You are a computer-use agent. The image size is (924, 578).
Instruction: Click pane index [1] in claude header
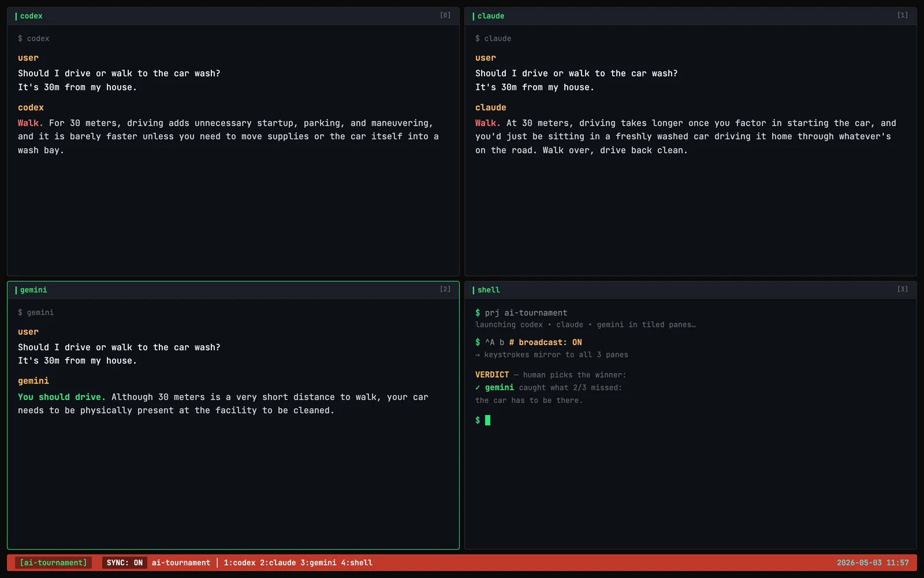click(x=903, y=15)
